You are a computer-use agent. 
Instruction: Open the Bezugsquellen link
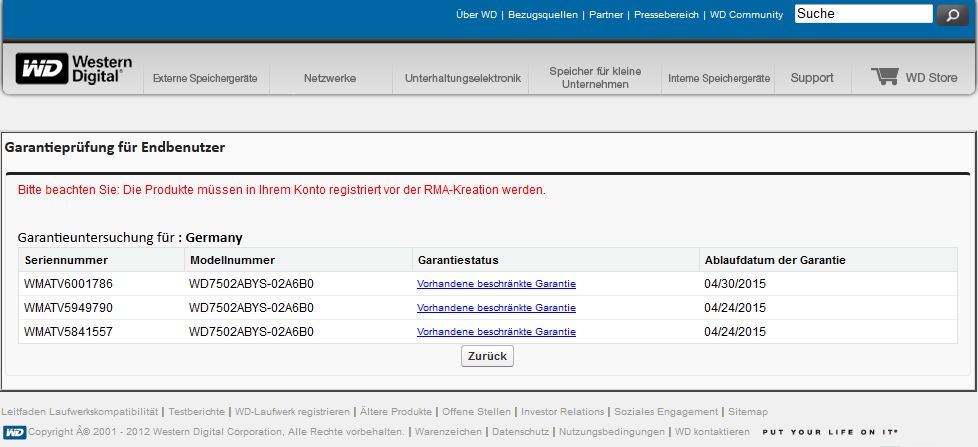point(543,15)
